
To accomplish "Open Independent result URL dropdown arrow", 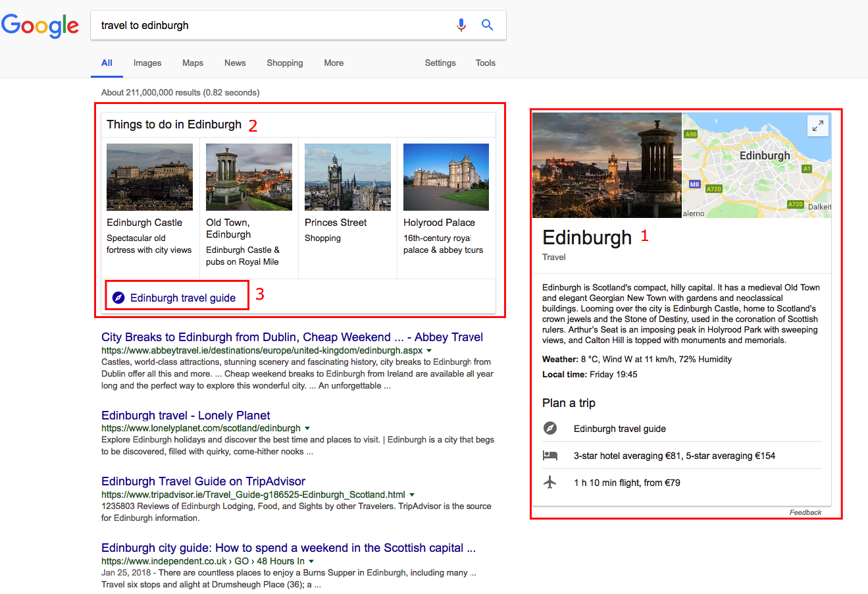I will [x=311, y=561].
